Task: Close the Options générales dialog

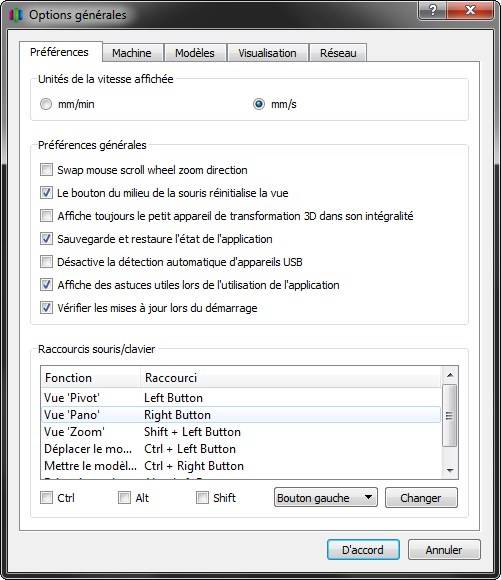Action: 470,10
